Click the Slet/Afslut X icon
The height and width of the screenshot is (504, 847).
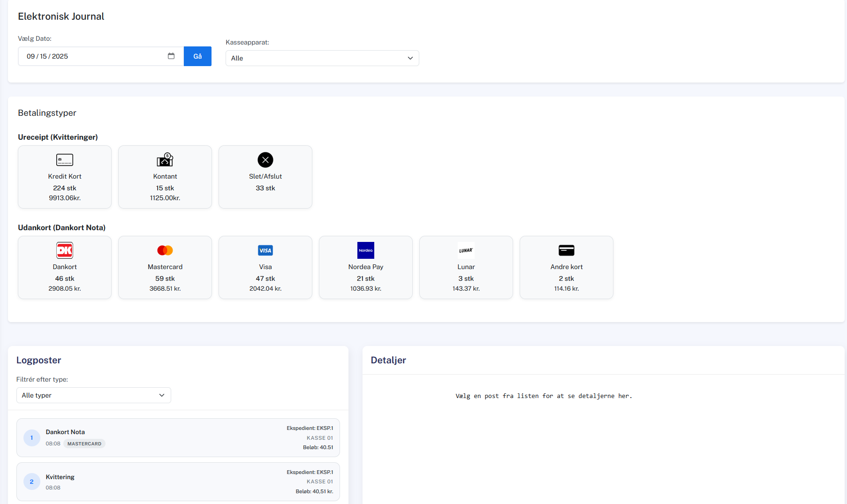pos(265,160)
